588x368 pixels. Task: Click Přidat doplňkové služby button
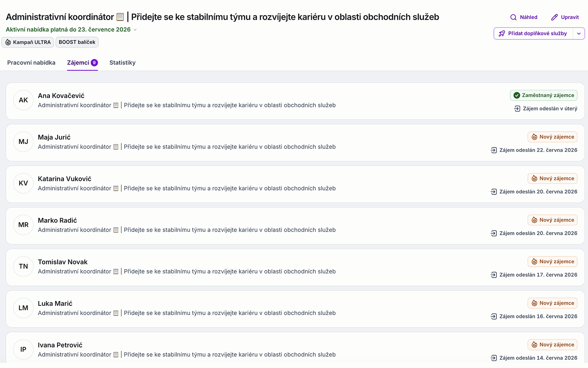tap(533, 34)
